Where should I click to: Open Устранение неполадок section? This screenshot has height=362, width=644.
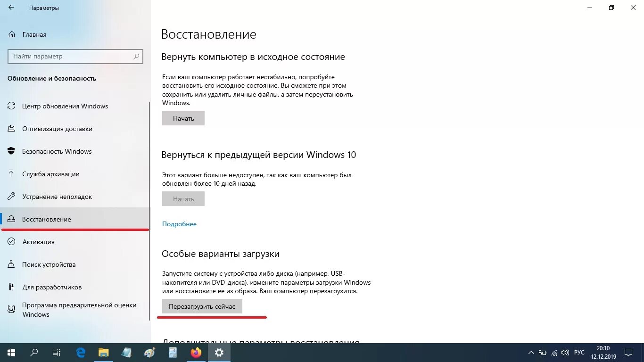(75, 197)
